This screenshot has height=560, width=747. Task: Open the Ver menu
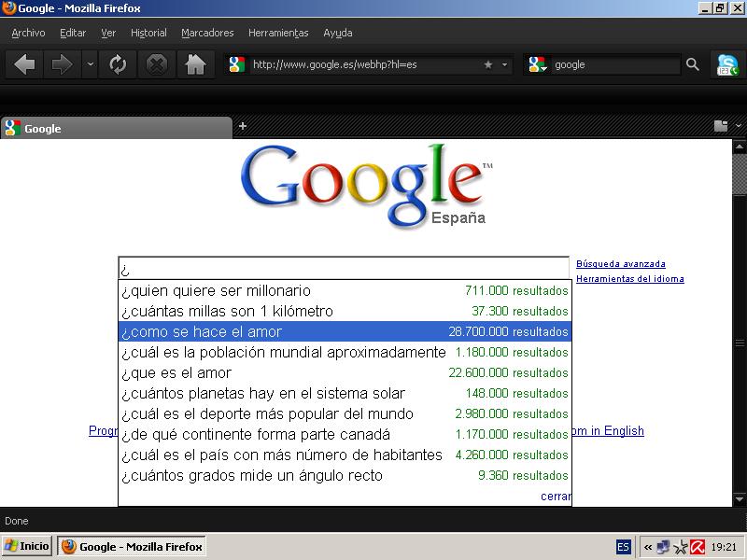click(x=108, y=33)
